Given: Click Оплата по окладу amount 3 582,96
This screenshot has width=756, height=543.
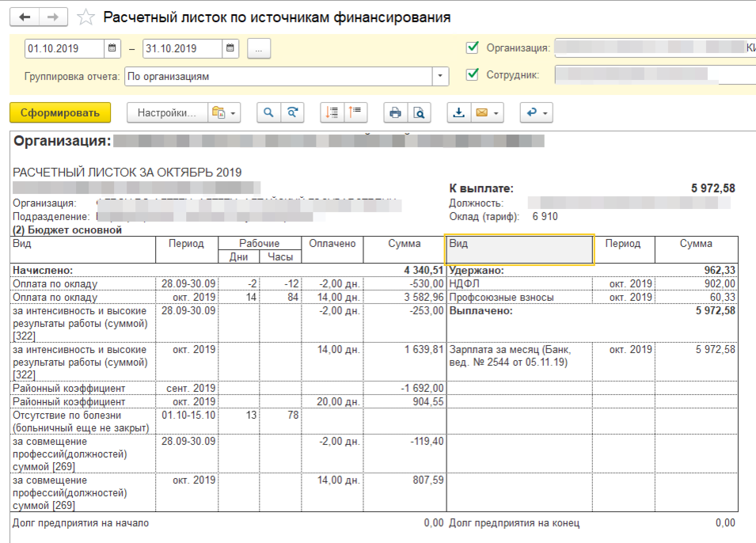Looking at the screenshot, I should [x=424, y=297].
